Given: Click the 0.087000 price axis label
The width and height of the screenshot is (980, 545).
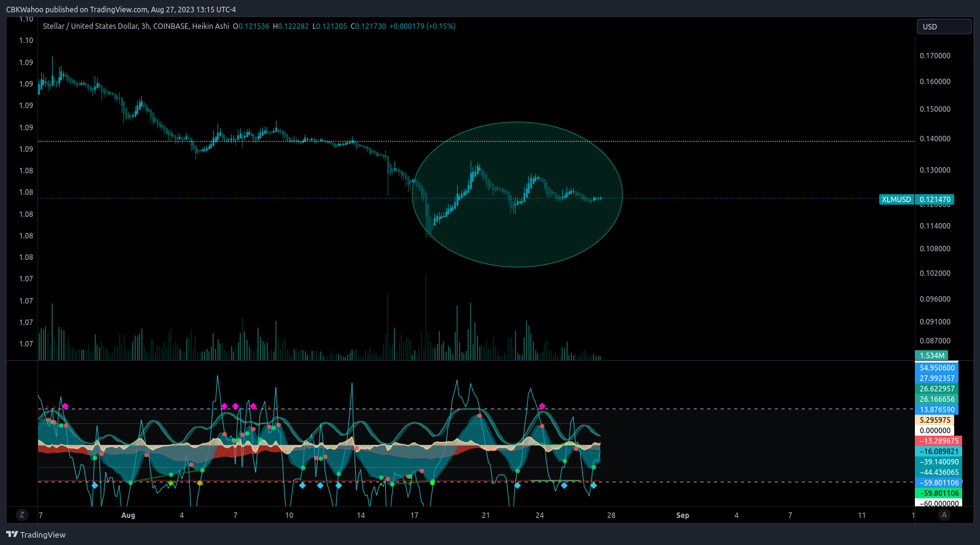Looking at the screenshot, I should click(x=935, y=341).
